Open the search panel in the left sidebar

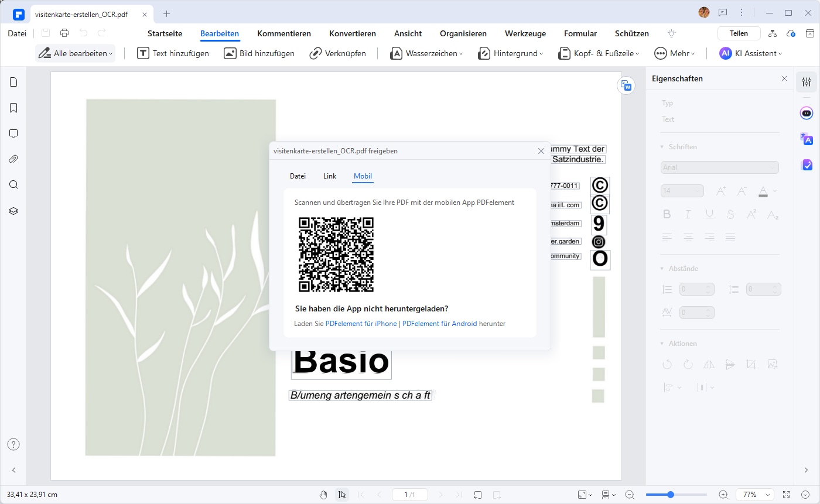coord(13,185)
